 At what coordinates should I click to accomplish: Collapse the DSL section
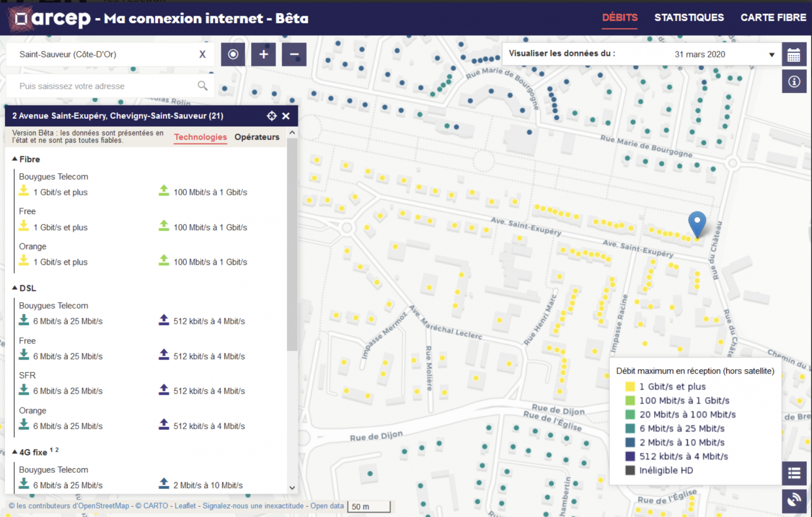(x=15, y=288)
